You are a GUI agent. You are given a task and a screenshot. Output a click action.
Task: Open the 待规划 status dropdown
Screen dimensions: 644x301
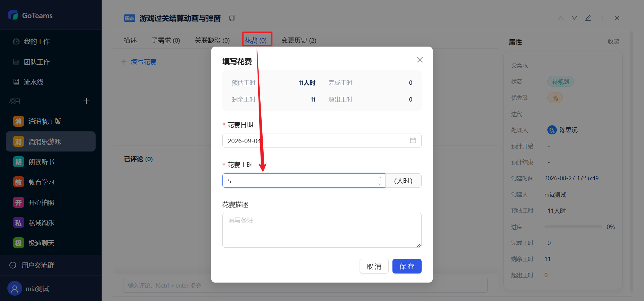click(560, 81)
